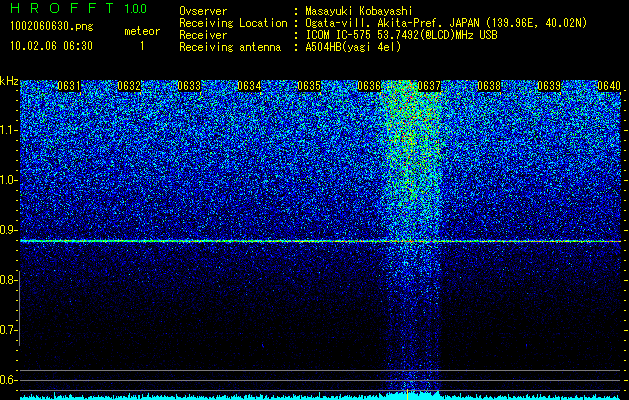This screenshot has height=400, width=629.
Task: Click the kHz axis unit label
Action: click(x=9, y=81)
